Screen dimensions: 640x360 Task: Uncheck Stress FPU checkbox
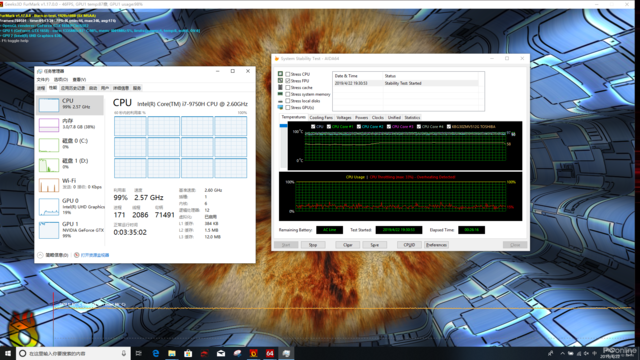[288, 81]
